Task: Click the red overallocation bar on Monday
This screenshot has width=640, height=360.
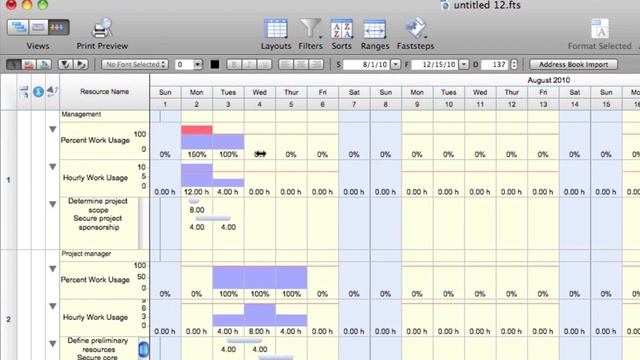Action: (197, 130)
